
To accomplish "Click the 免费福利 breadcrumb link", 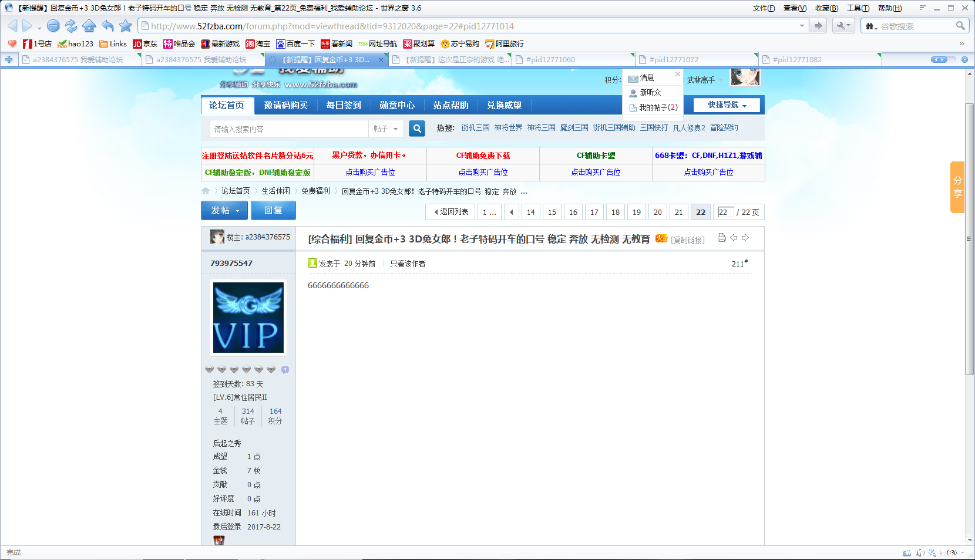I will point(315,191).
